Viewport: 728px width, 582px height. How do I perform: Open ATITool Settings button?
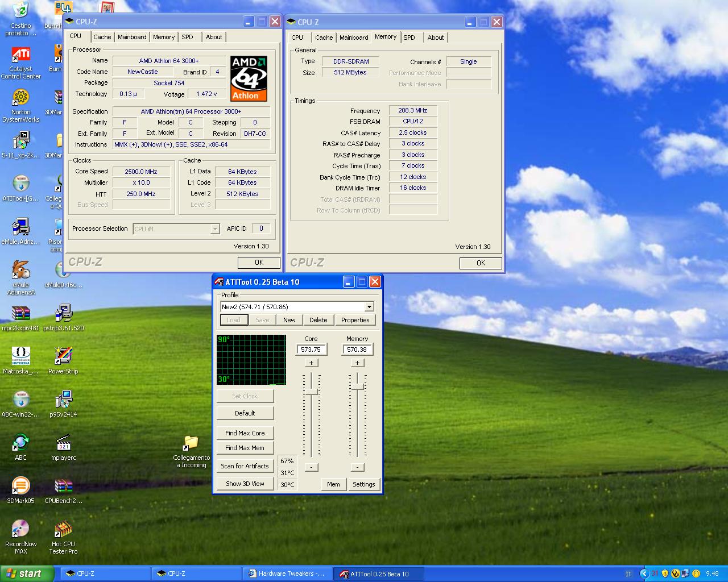click(364, 484)
